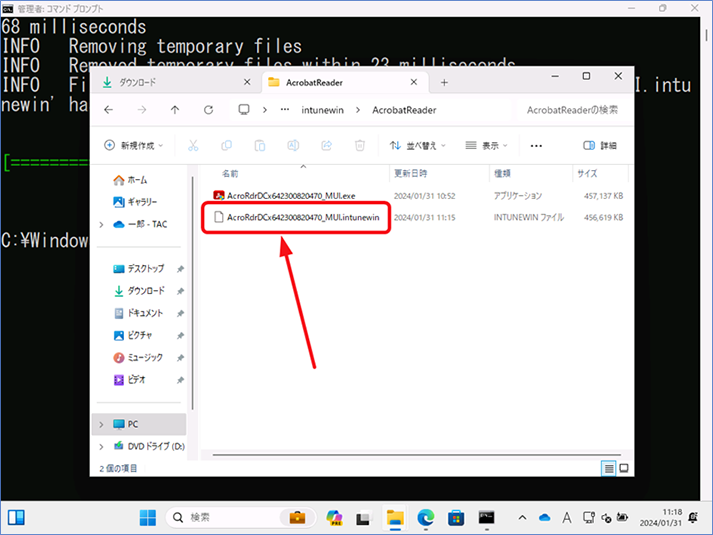This screenshot has width=713, height=535.
Task: Click the Share icon in toolbar
Action: point(326,145)
